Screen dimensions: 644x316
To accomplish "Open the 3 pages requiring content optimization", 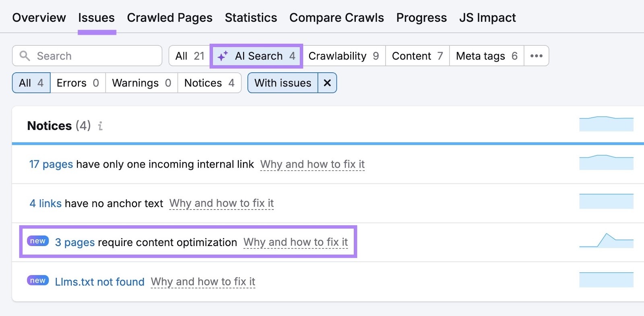I will tap(75, 242).
